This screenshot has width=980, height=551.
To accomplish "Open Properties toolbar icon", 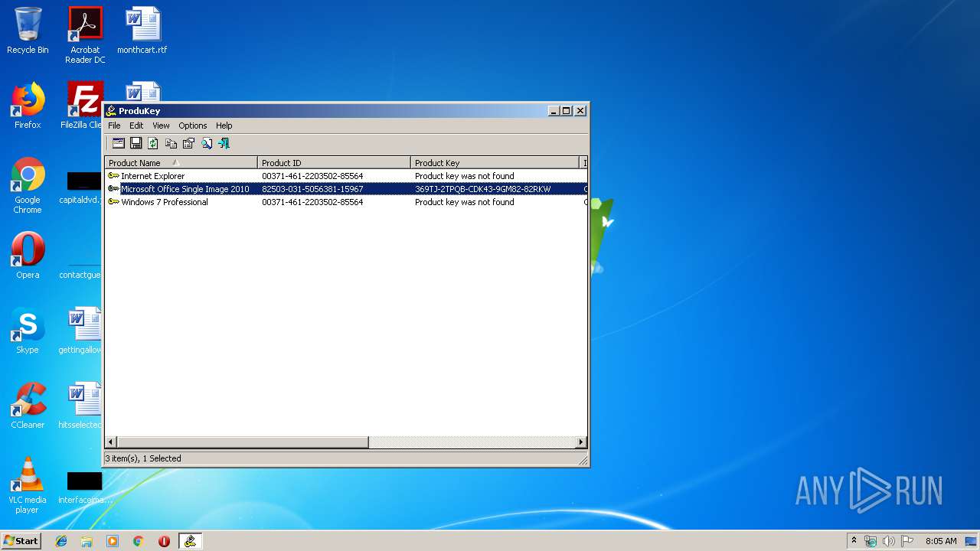I will [188, 143].
